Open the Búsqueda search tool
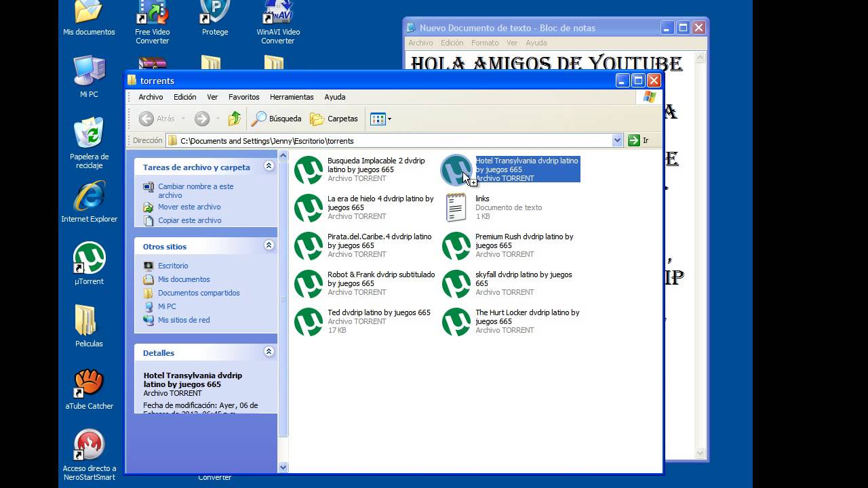The height and width of the screenshot is (488, 868). tap(277, 119)
